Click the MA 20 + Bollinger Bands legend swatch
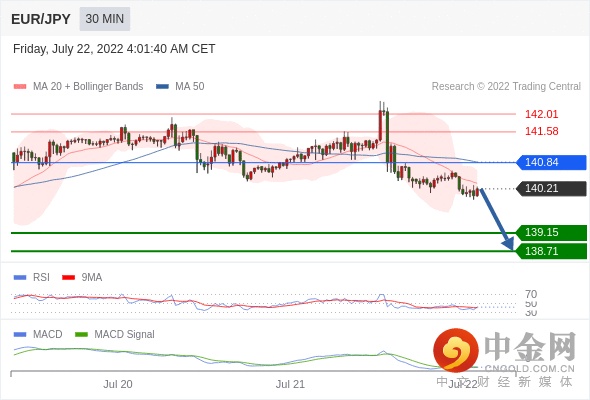Screen dimensions: 590x400 click(20, 87)
